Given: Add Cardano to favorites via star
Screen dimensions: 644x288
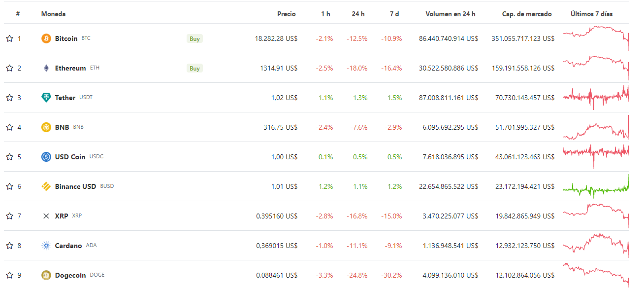Looking at the screenshot, I should coord(9,246).
